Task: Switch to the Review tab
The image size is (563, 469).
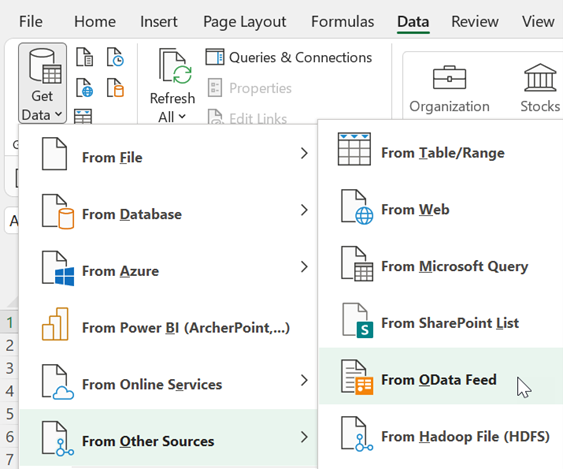Action: [475, 22]
